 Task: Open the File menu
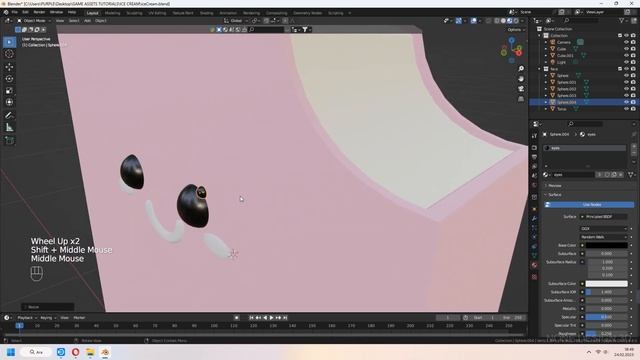(15, 13)
